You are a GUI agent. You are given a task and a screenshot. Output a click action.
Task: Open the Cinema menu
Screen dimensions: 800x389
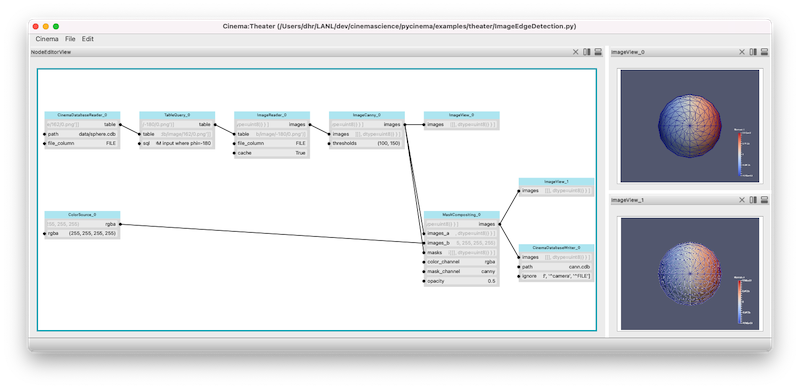point(47,39)
